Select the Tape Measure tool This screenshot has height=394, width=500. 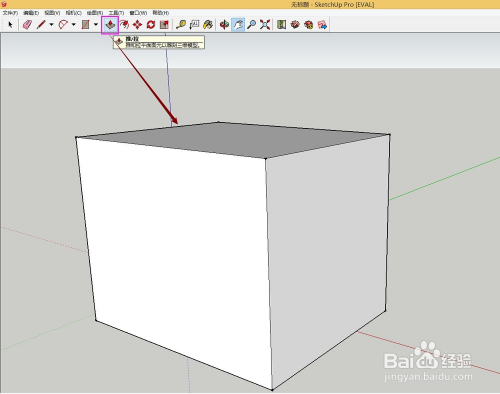181,25
